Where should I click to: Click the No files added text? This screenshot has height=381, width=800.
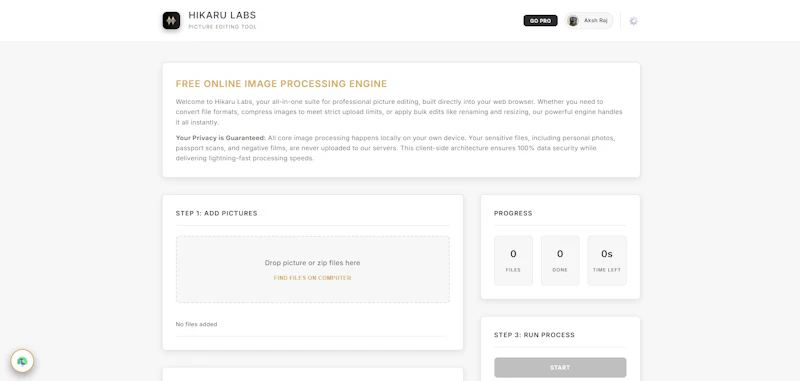[x=196, y=324]
